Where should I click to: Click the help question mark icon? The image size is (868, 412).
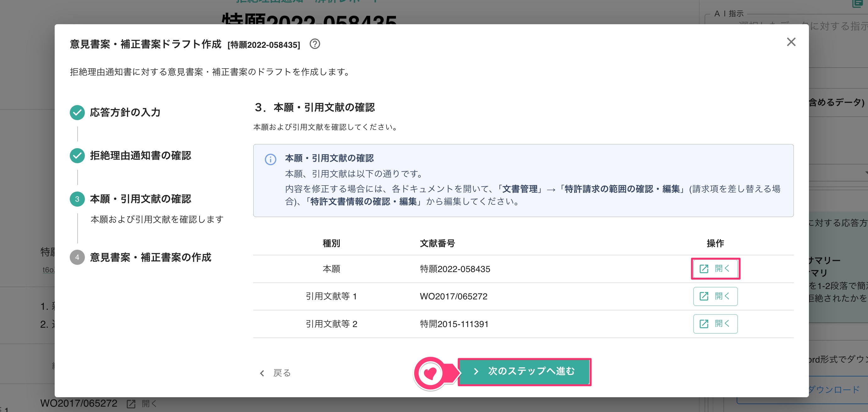click(x=315, y=44)
